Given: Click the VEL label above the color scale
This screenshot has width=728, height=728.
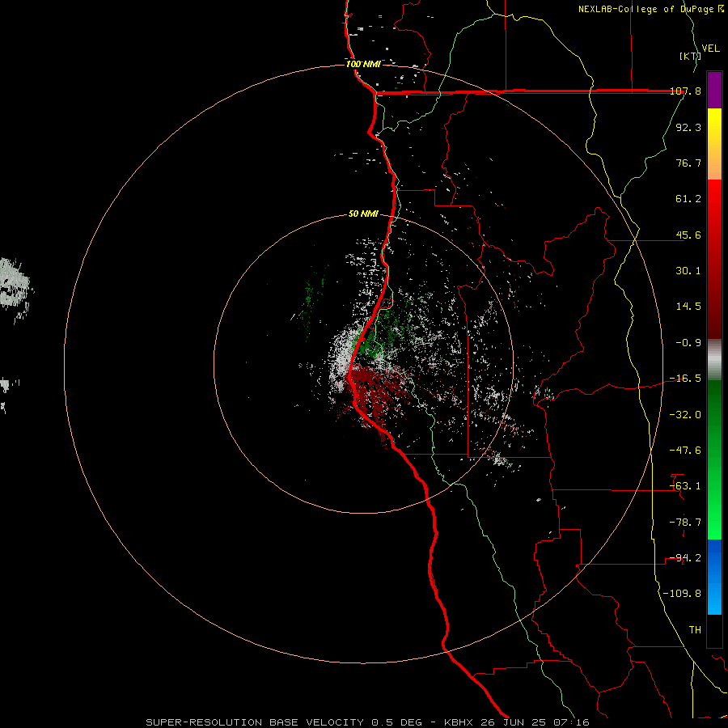Looking at the screenshot, I should (710, 48).
